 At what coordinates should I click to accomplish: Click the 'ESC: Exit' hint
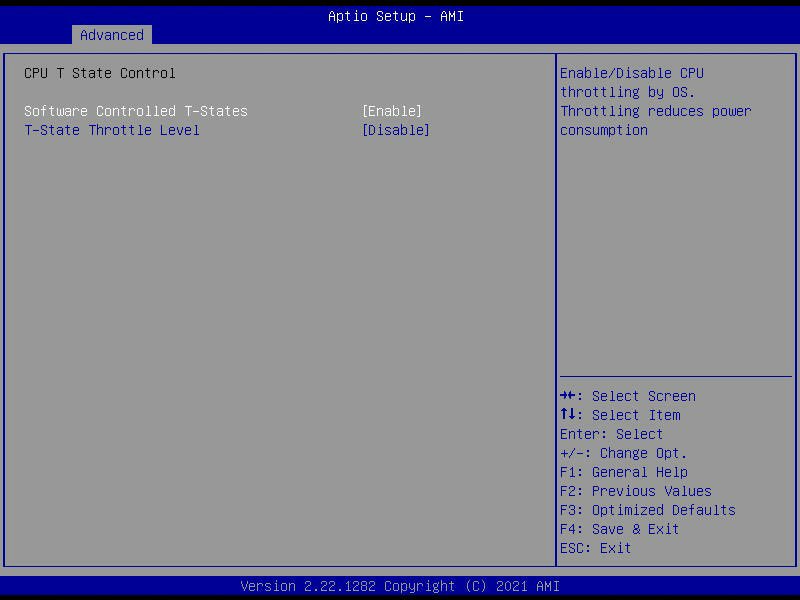pyautogui.click(x=595, y=548)
